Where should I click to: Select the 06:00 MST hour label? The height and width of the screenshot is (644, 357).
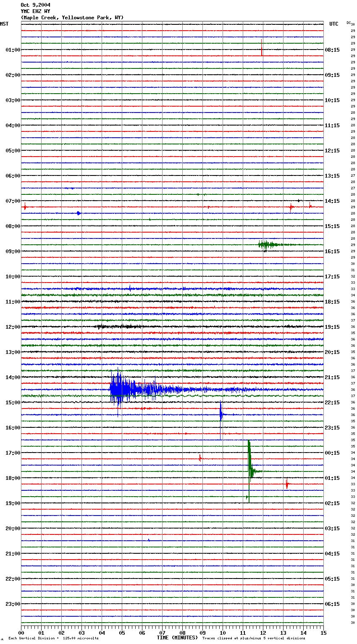click(x=13, y=176)
